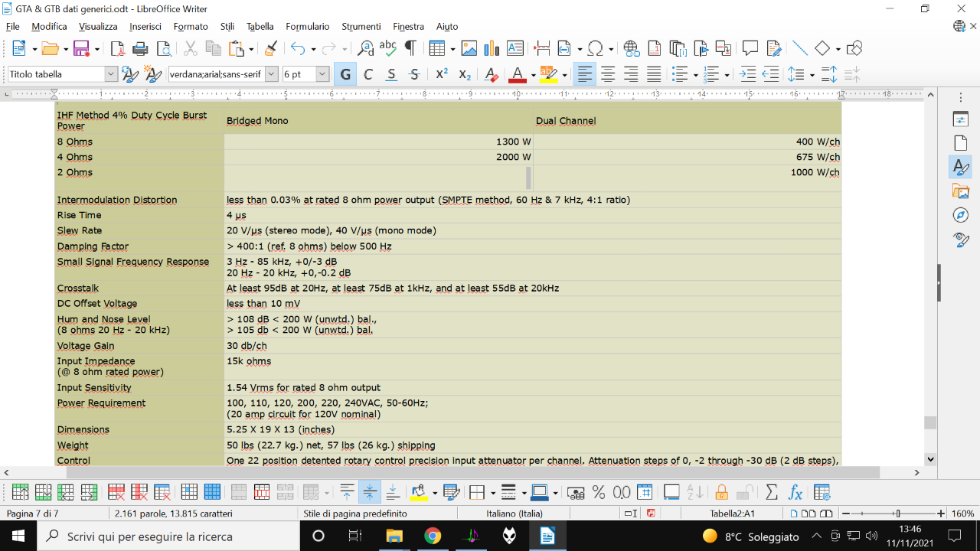This screenshot has width=980, height=551.
Task: Toggle strikethrough text formatting
Action: (x=414, y=74)
